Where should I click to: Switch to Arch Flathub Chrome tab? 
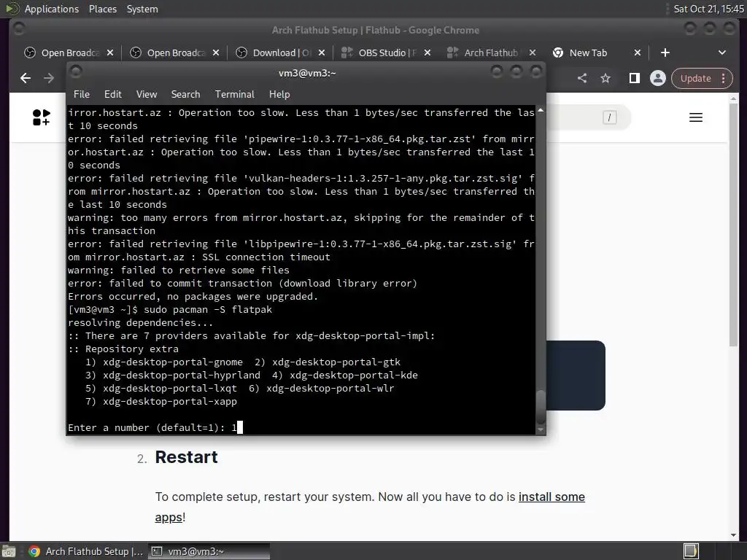tap(491, 52)
